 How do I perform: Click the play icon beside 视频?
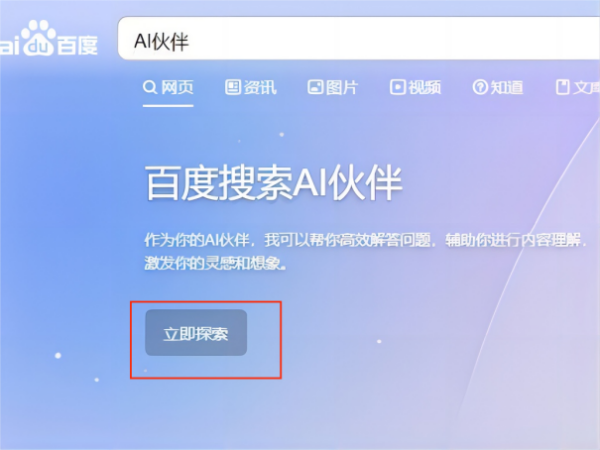coord(398,87)
